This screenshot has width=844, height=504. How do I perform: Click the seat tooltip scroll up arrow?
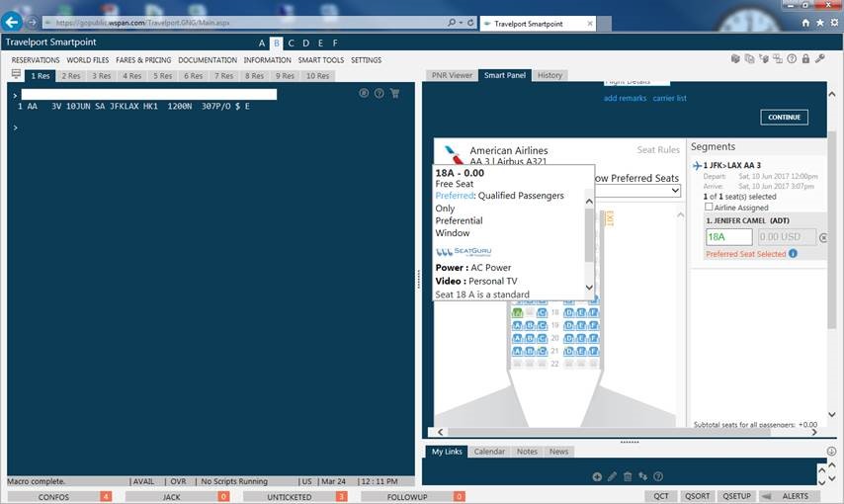[x=589, y=202]
